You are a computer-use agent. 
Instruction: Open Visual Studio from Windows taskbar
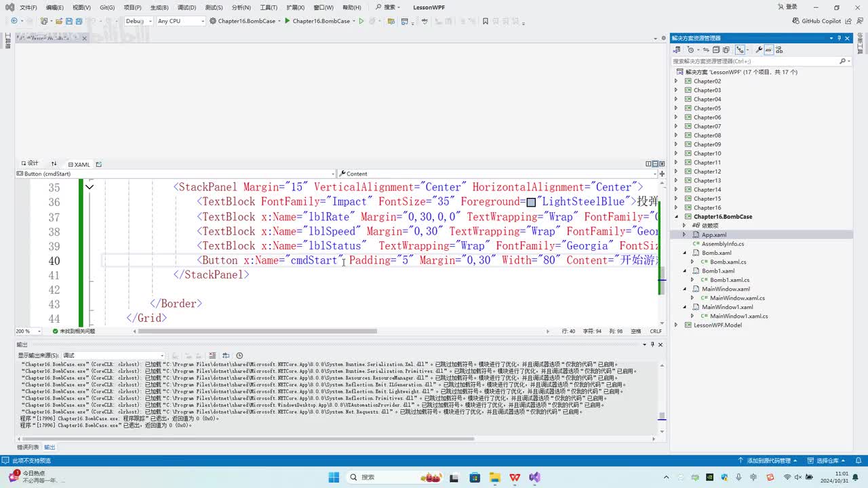tap(534, 476)
